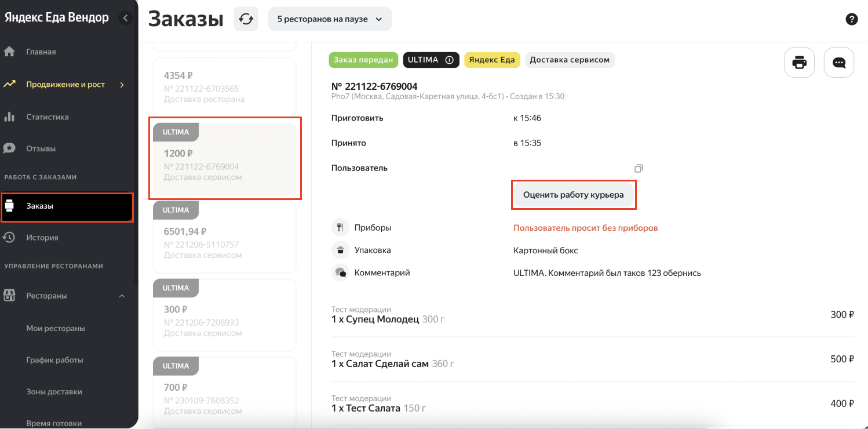Open the help question mark icon

pyautogui.click(x=851, y=19)
